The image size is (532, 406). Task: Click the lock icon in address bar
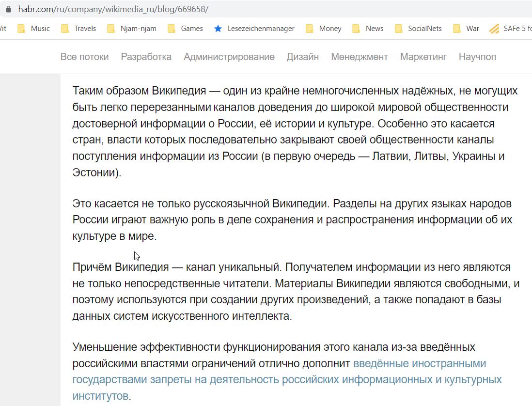pyautogui.click(x=9, y=9)
